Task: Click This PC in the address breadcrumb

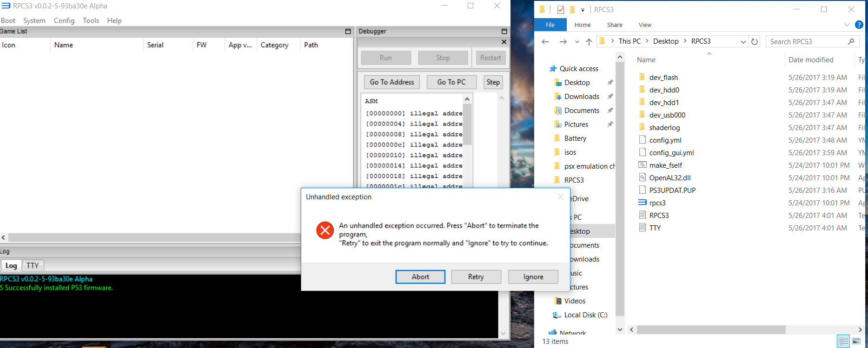Action: [629, 41]
